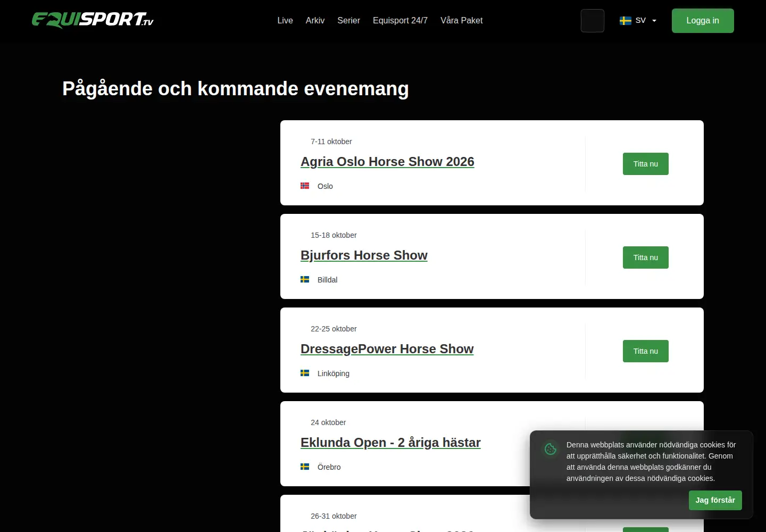Screen dimensions: 766x532
Task: Accept cookies with Jag förstår button
Action: tap(715, 500)
